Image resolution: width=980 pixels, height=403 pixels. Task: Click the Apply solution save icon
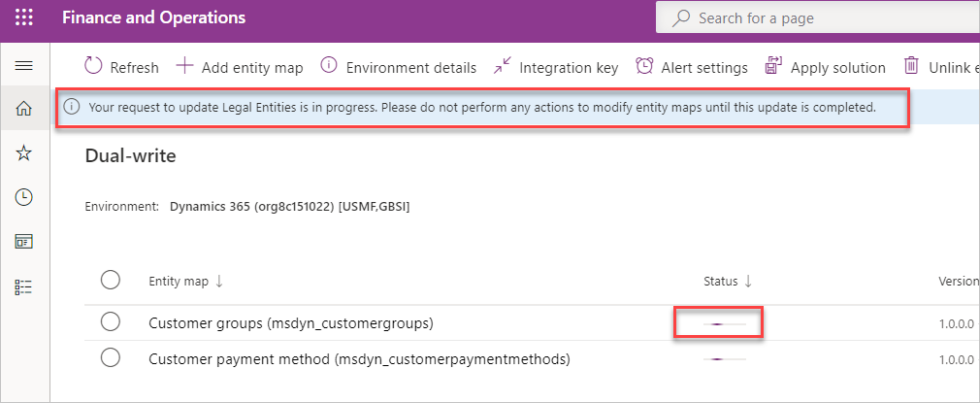tap(773, 66)
